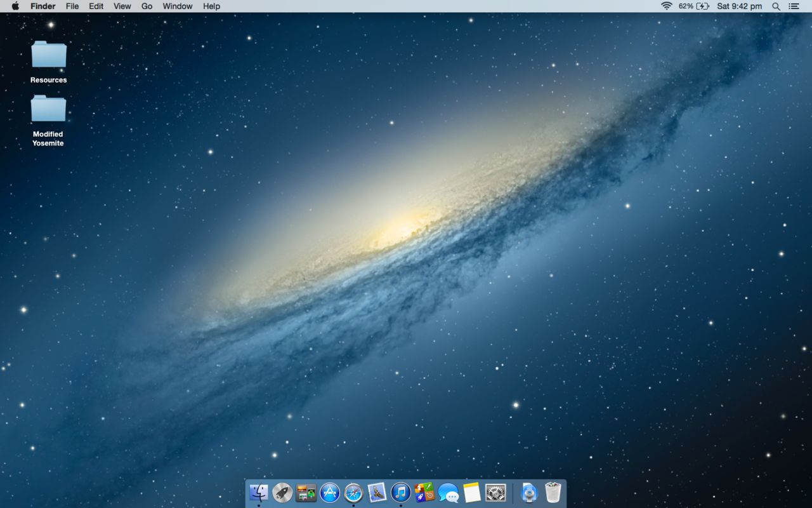
Task: Open Mission Control in the Dock
Action: [306, 492]
